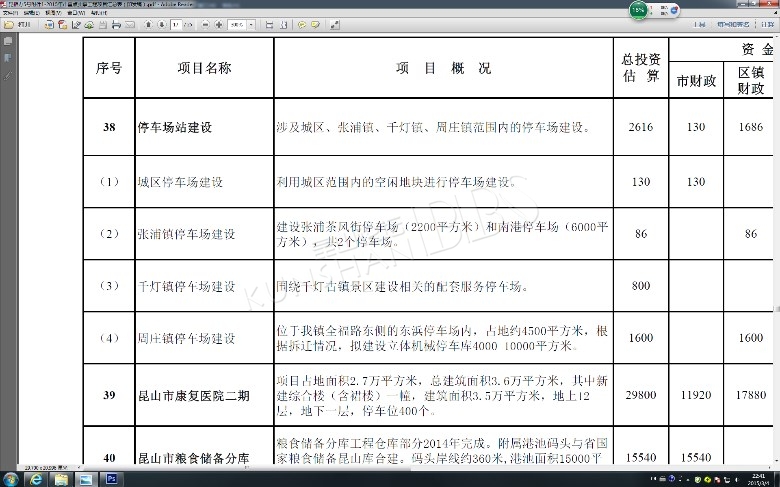Click the zoom in plus button

pos(218,24)
